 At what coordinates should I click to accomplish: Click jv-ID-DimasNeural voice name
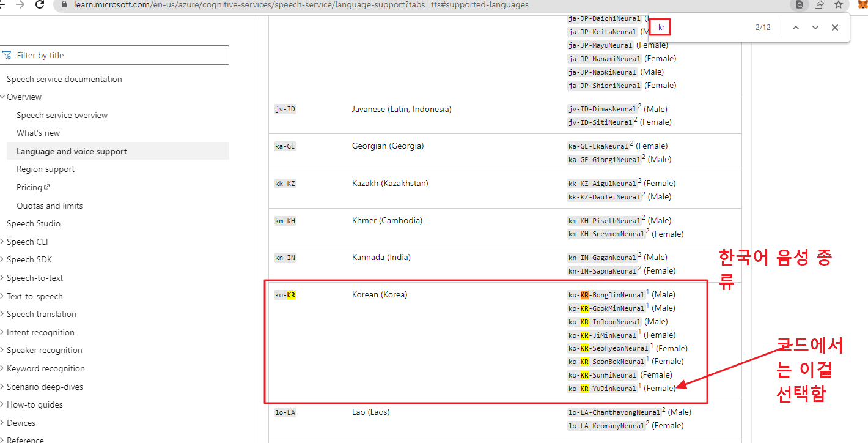point(603,110)
